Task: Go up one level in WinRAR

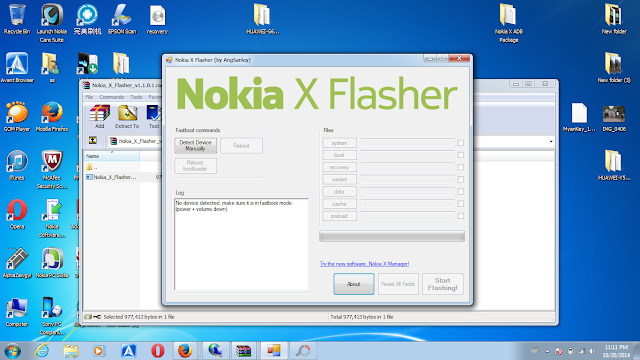Action: pyautogui.click(x=93, y=140)
